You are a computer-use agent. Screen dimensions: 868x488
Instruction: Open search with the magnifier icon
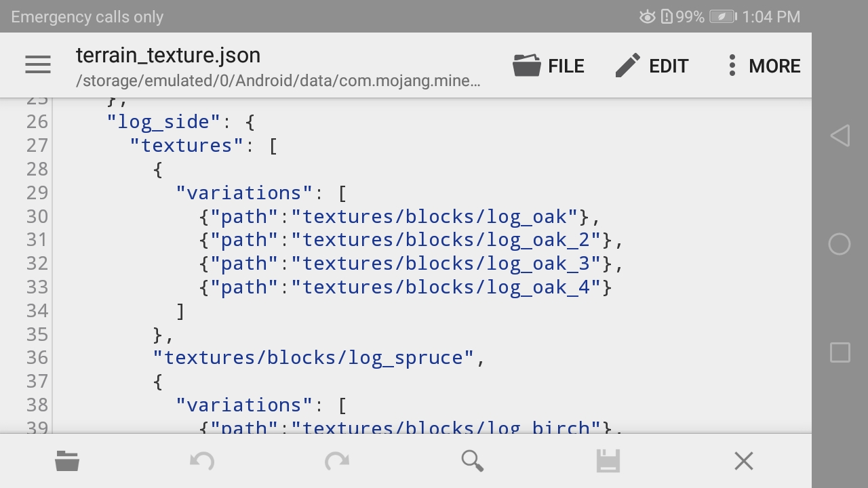tap(472, 462)
